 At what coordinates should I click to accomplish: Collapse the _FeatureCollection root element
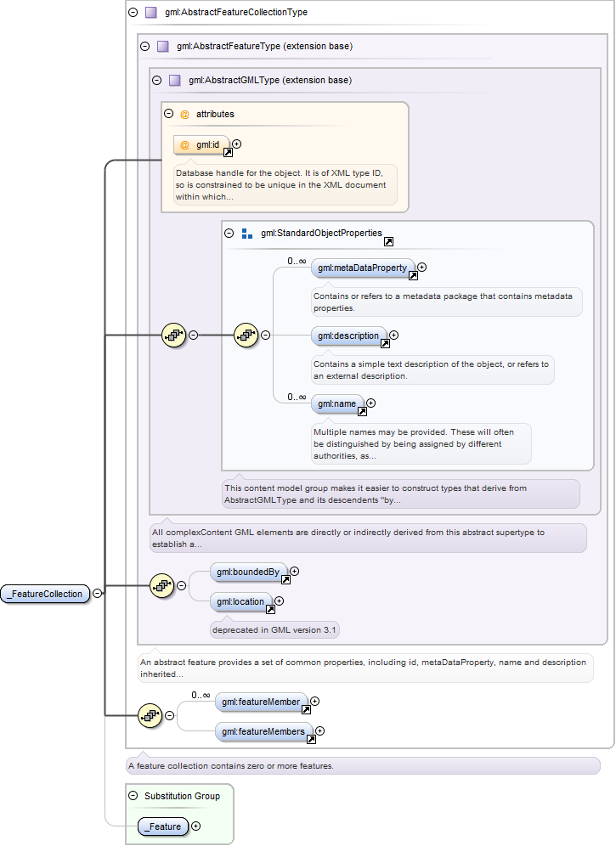click(x=97, y=593)
